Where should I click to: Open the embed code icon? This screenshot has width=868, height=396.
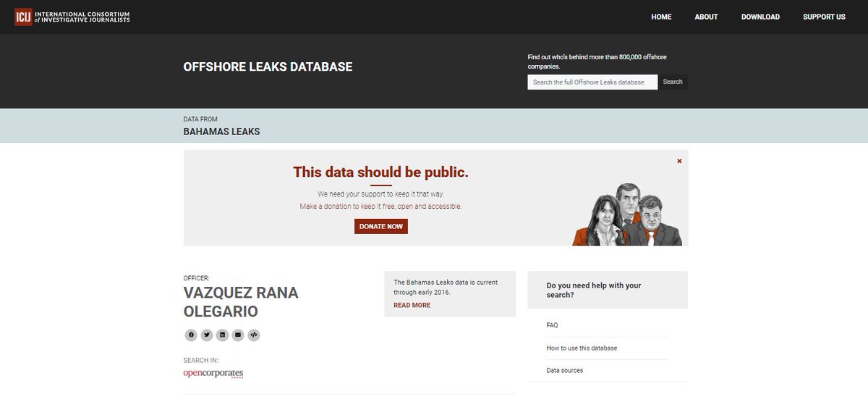tap(254, 335)
